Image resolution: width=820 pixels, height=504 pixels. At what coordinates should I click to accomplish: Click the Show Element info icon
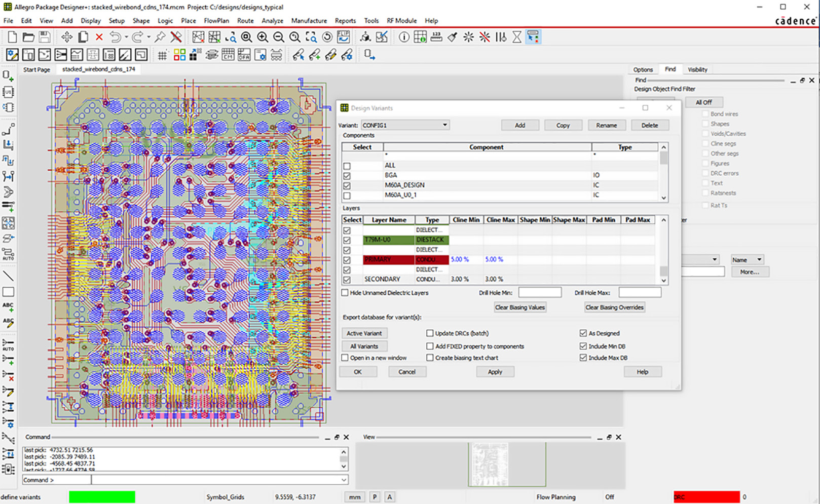point(404,37)
